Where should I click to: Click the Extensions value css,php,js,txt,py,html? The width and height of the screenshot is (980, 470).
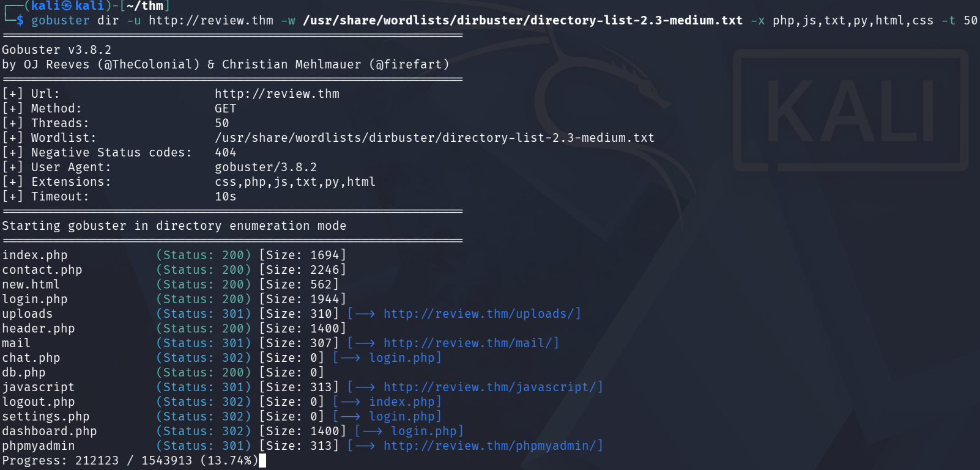pos(295,182)
